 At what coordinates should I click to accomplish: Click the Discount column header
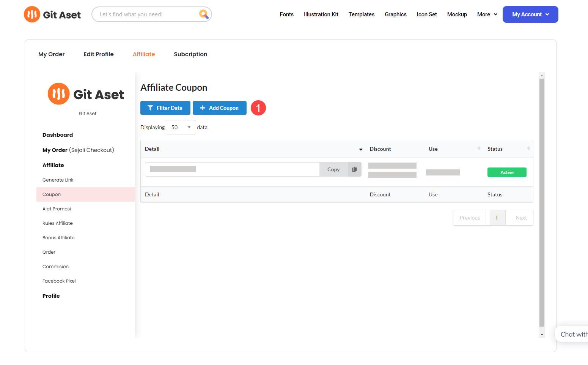click(x=380, y=149)
